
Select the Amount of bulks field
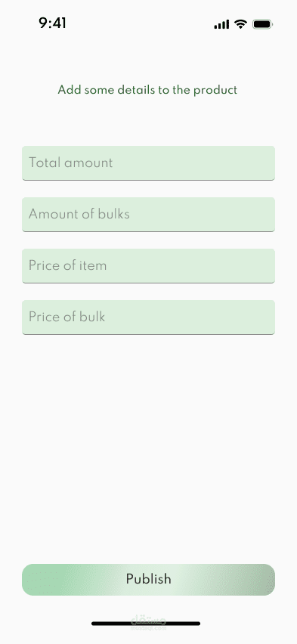pos(148,215)
